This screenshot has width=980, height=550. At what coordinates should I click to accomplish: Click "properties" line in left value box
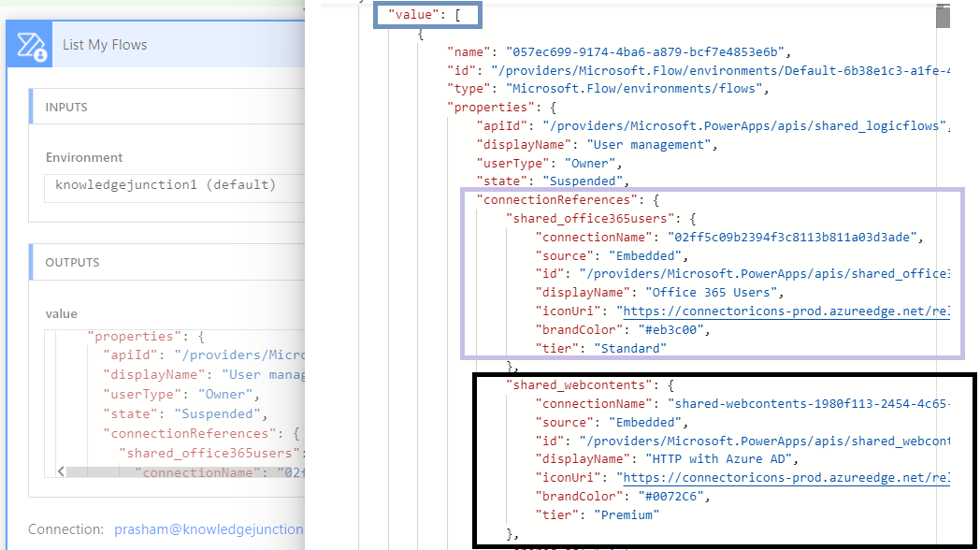pos(146,337)
